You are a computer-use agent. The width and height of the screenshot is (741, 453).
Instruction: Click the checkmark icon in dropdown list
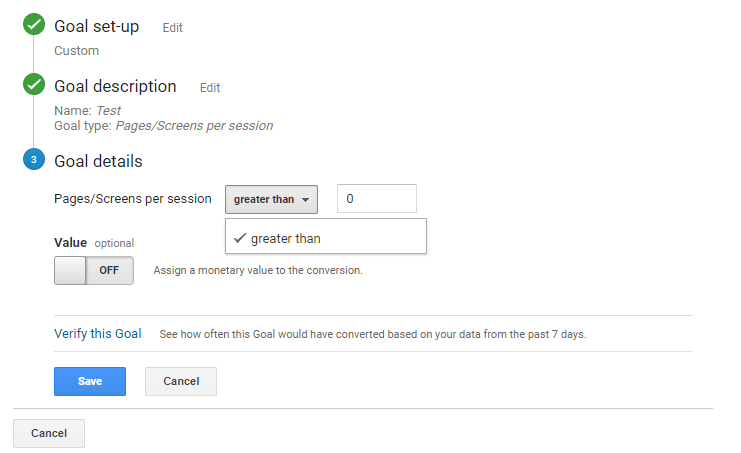click(240, 238)
